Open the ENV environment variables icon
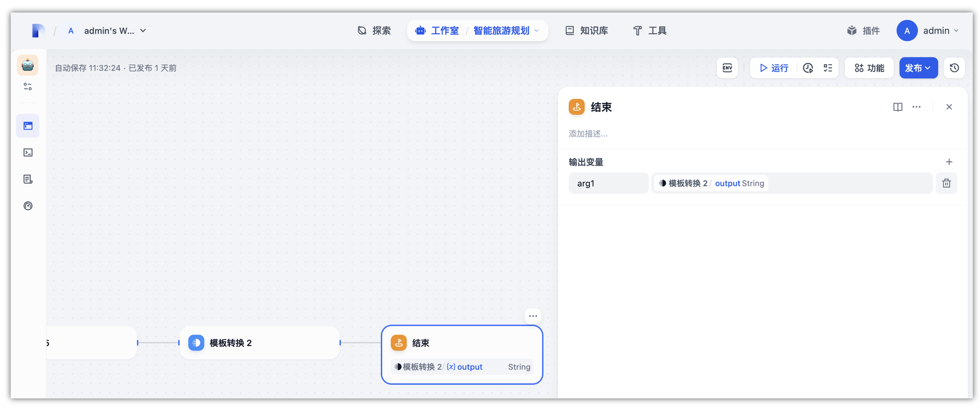 (727, 68)
